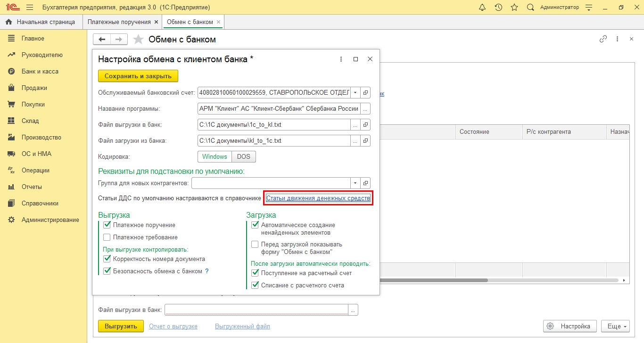Browse Файл загрузки из банка with ellipsis
Viewport: 644px width, 343px height.
pos(355,140)
